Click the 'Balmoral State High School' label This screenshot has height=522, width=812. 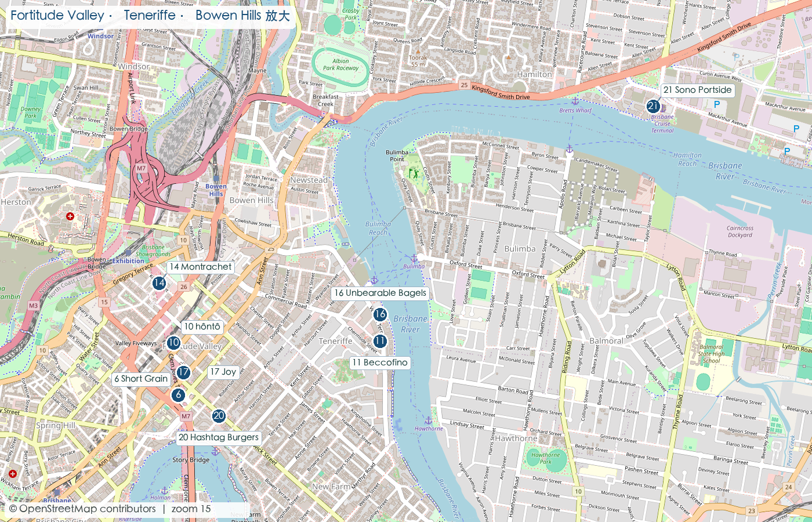pos(712,354)
